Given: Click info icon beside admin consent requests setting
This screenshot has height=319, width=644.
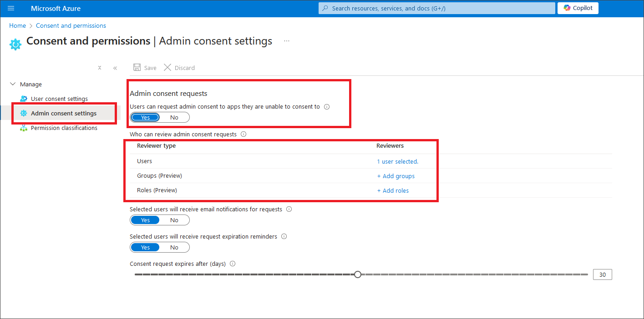Looking at the screenshot, I should click(x=327, y=107).
